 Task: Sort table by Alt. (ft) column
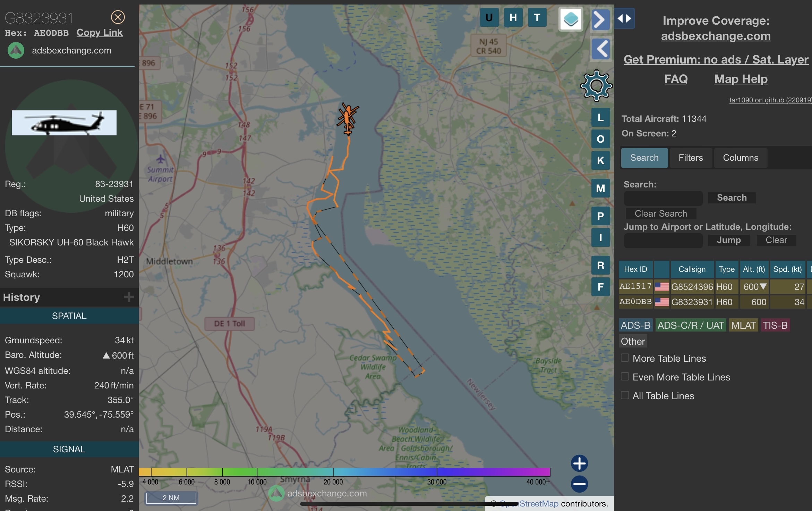click(754, 269)
